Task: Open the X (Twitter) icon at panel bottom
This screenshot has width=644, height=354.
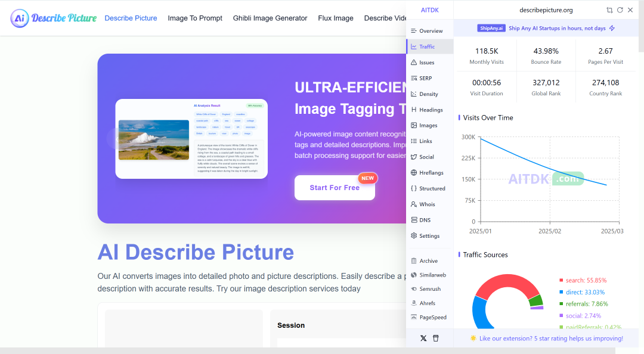Action: (423, 339)
